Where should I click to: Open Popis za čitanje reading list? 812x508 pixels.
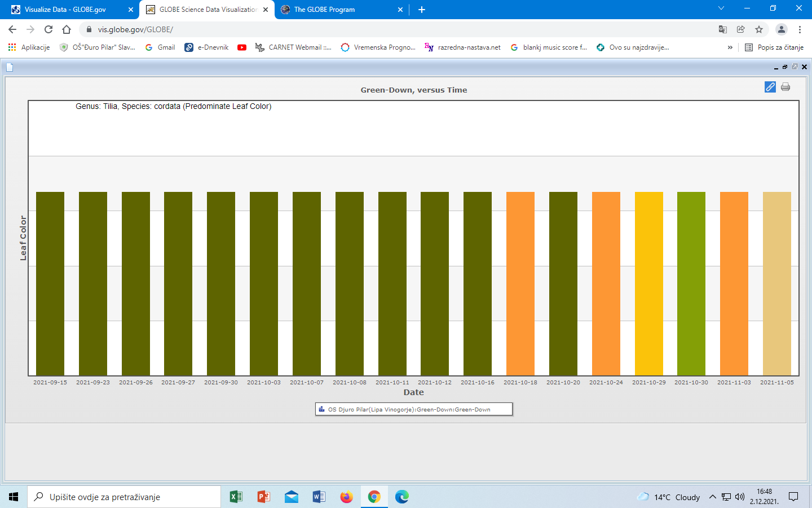click(774, 47)
